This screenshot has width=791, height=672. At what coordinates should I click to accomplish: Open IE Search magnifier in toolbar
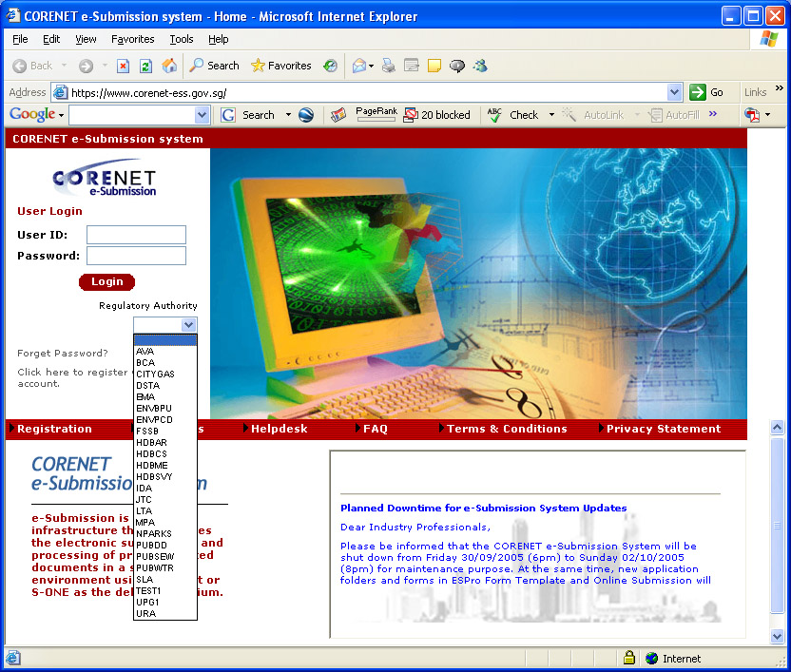tap(215, 66)
